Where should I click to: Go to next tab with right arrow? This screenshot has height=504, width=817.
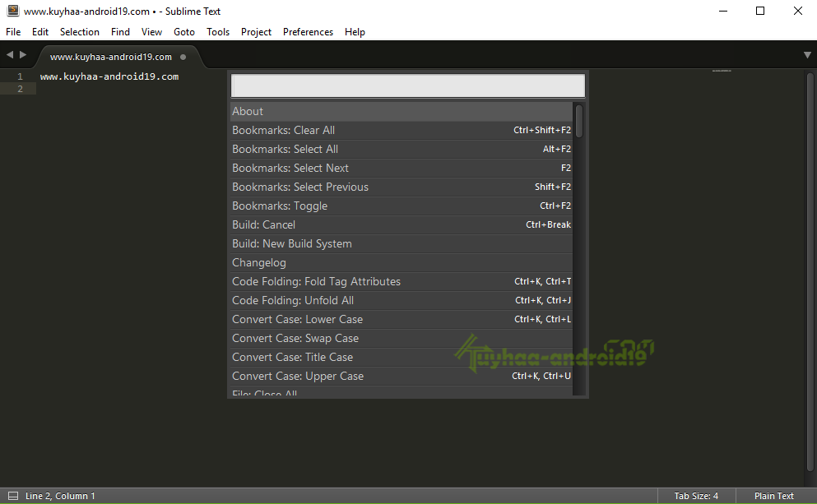click(x=23, y=54)
